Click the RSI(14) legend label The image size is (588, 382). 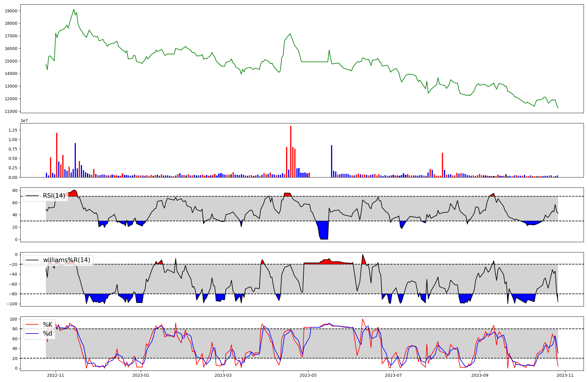point(54,196)
